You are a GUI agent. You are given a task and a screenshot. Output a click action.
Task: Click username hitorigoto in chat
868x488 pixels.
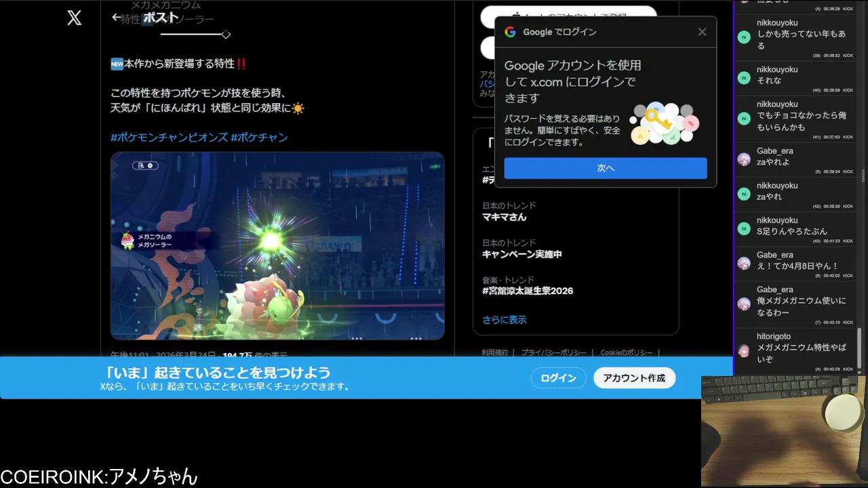tap(774, 336)
